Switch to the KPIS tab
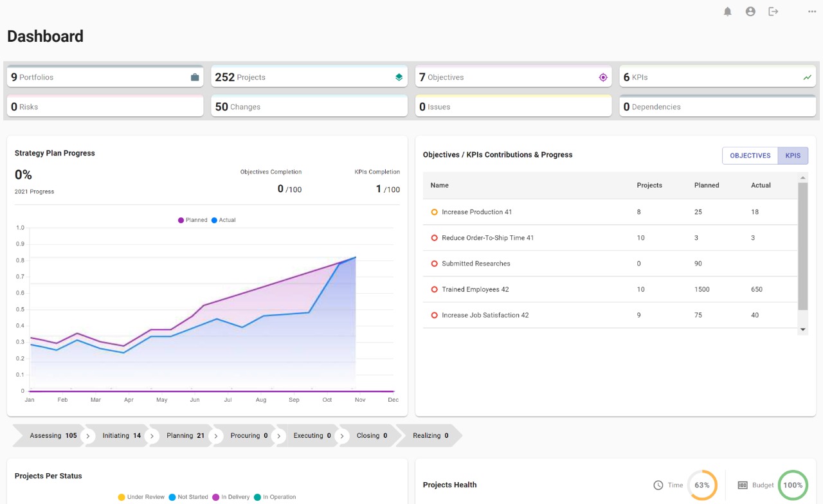The height and width of the screenshot is (504, 823). point(793,156)
